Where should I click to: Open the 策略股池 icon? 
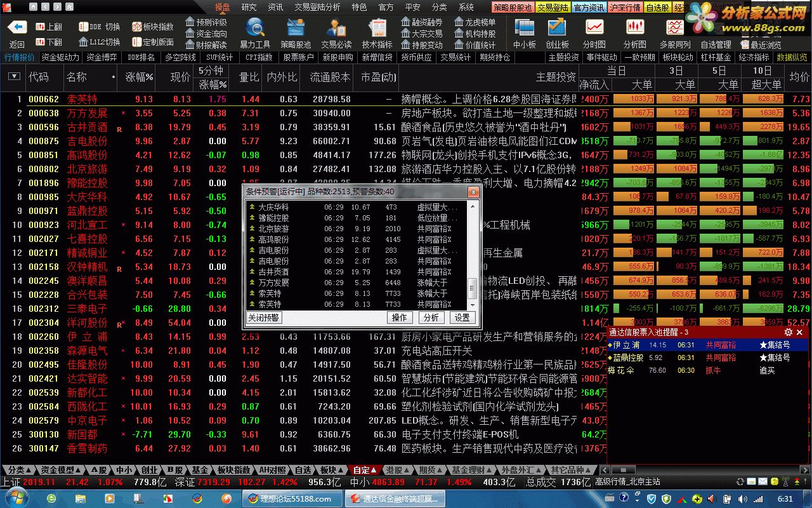click(x=296, y=28)
